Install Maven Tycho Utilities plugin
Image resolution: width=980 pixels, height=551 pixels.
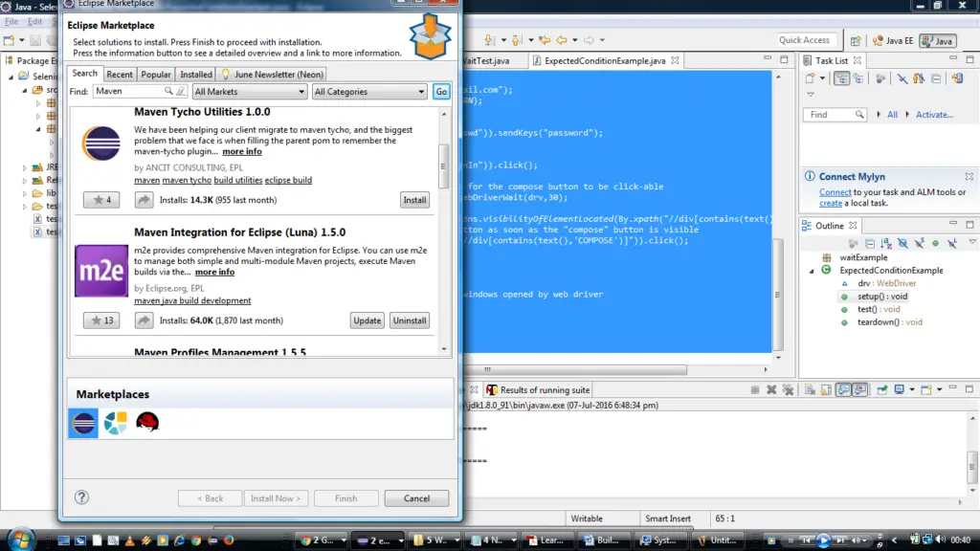(414, 200)
